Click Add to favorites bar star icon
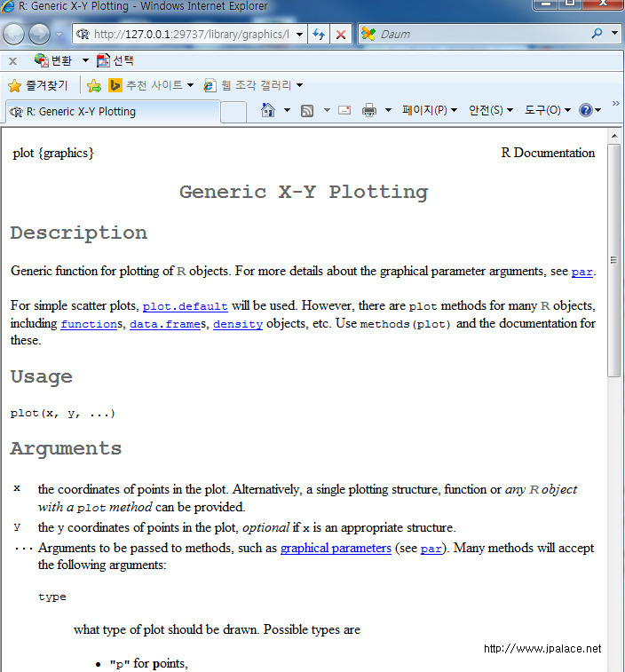625x672 pixels. coord(94,86)
